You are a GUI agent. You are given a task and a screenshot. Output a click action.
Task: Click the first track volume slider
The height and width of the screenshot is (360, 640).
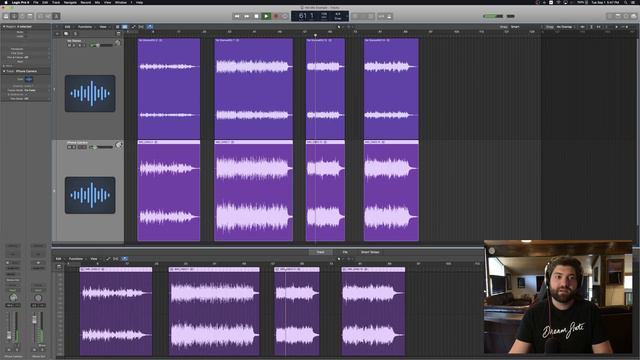tap(100, 45)
